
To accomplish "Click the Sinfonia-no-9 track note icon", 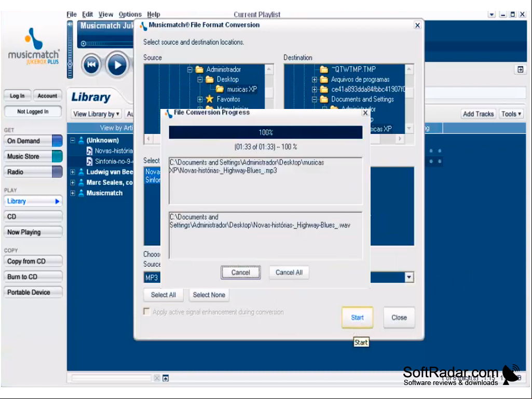I will [89, 161].
